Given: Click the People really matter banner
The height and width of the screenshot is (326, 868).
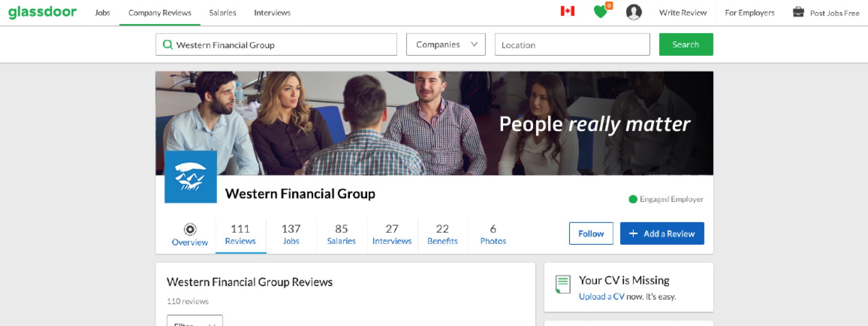Looking at the screenshot, I should [434, 123].
